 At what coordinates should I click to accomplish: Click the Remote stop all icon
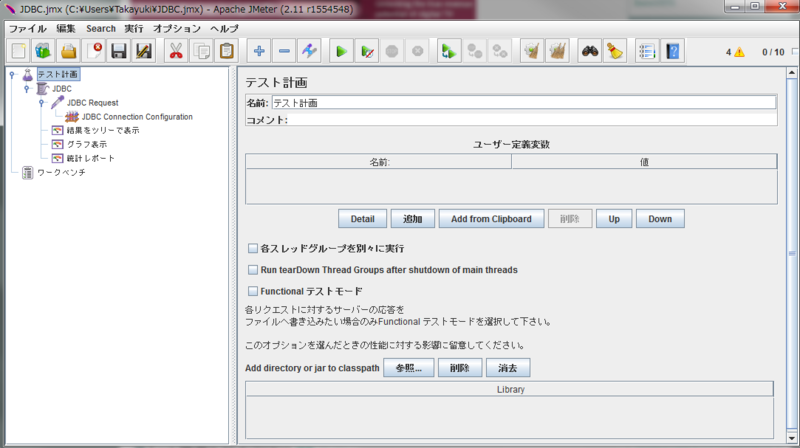point(474,51)
